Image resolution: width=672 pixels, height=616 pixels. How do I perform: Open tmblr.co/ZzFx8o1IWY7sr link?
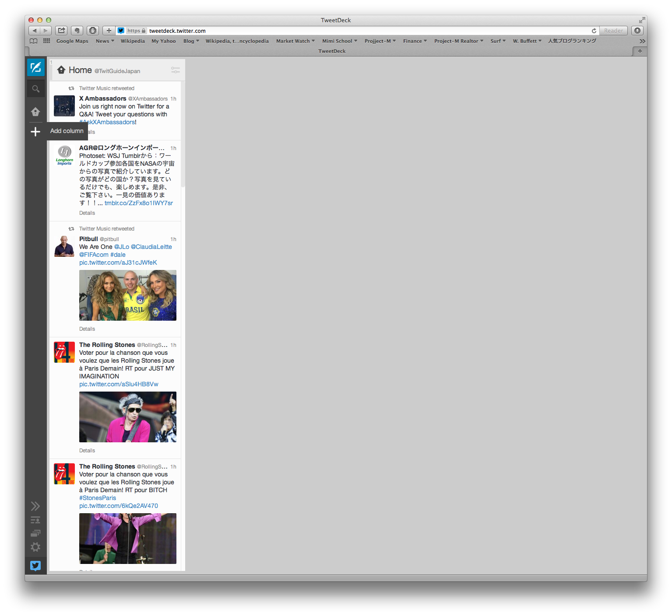pyautogui.click(x=139, y=203)
